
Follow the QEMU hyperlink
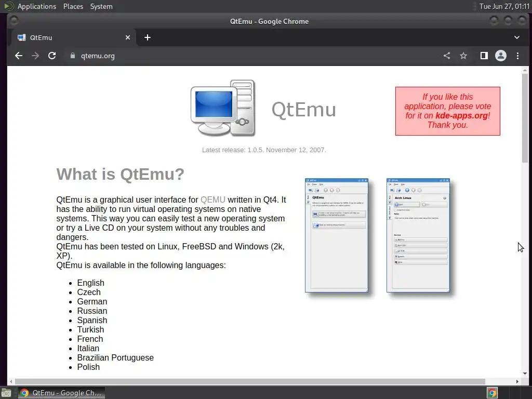(x=212, y=199)
